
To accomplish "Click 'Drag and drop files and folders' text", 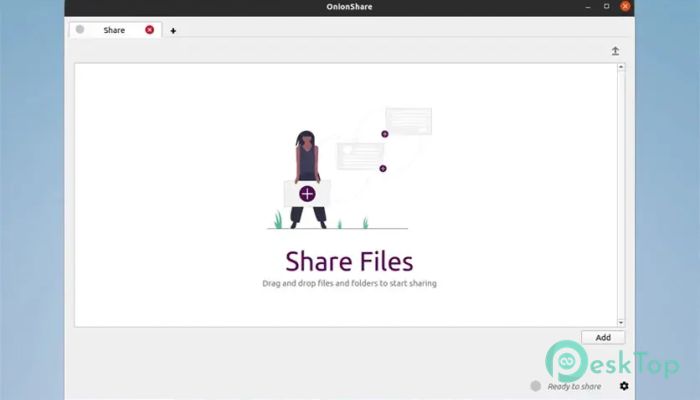I will [x=349, y=283].
